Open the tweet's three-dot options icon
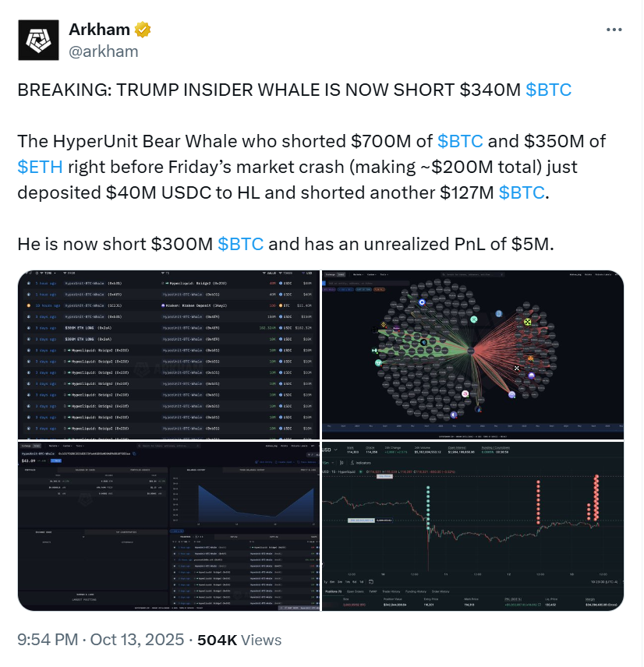This screenshot has width=644, height=667. (x=614, y=30)
